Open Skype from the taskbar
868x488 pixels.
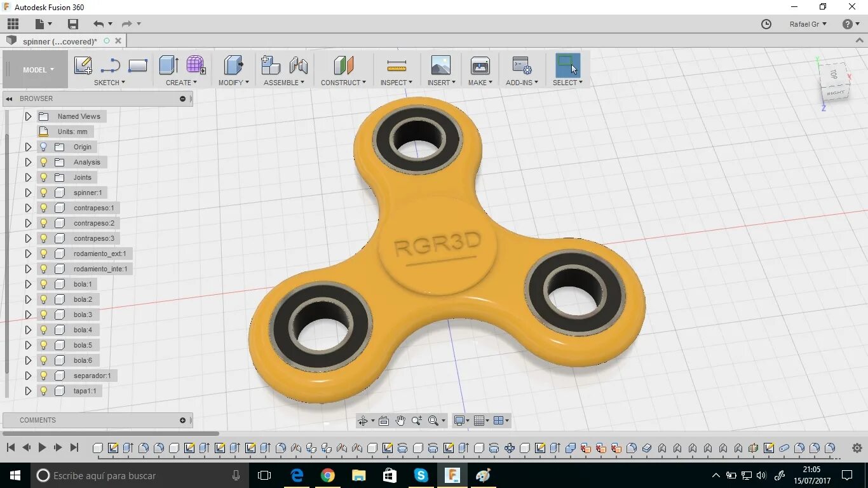[x=421, y=475]
